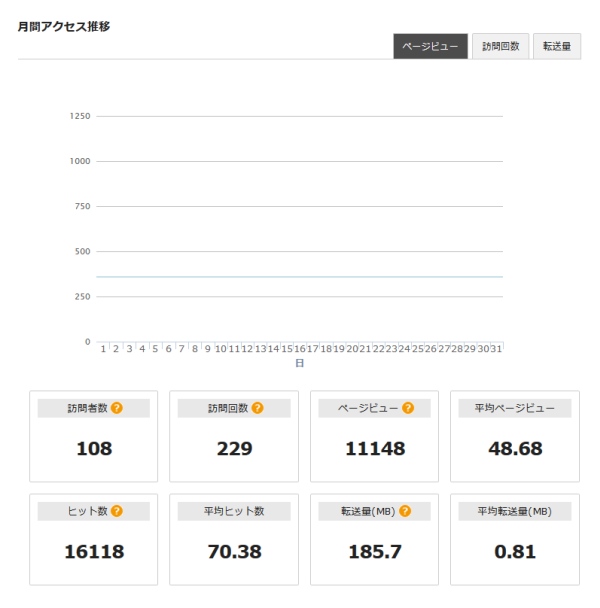600x608 pixels.
Task: Click the 訪問回数 value 229
Action: 234,449
